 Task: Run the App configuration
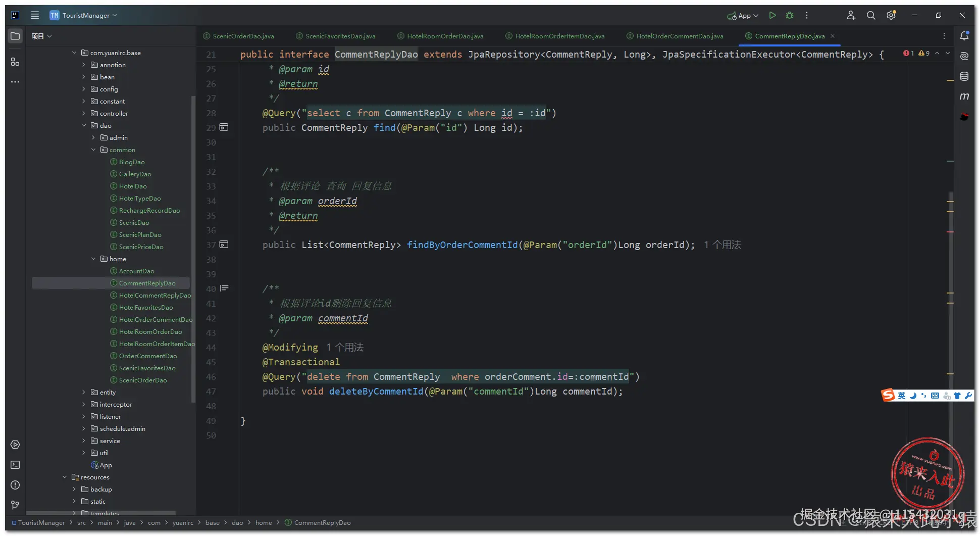772,15
